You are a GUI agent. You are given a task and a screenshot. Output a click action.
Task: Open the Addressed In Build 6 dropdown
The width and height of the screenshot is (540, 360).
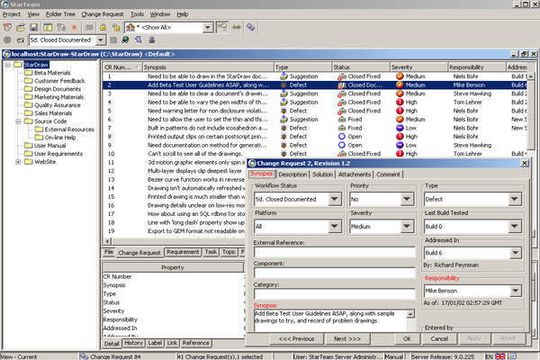(515, 253)
